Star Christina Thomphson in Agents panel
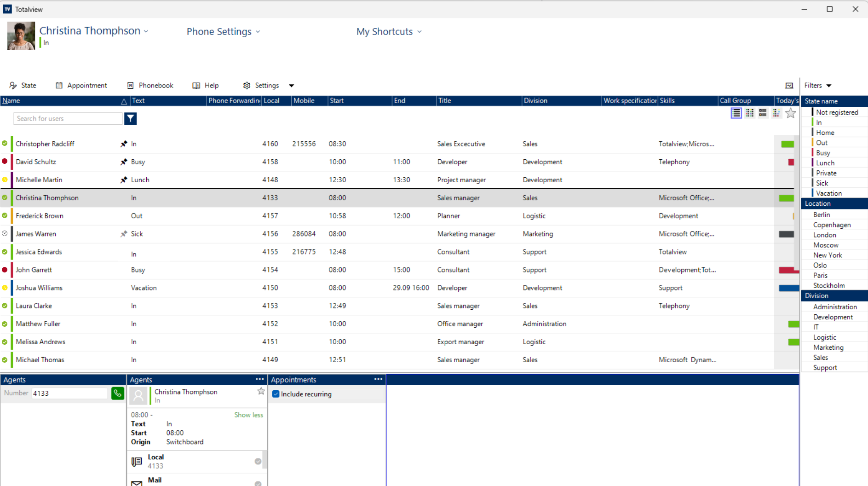The image size is (868, 486). pos(261,391)
